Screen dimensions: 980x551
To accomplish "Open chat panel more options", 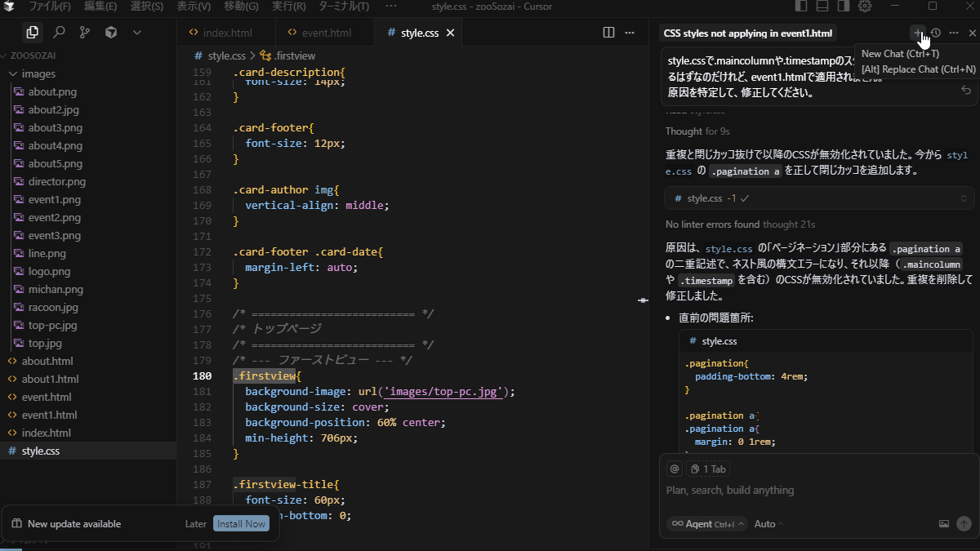I will 954,33.
